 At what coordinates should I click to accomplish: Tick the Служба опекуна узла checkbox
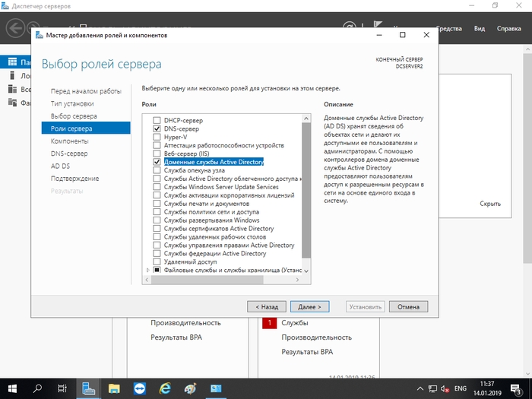(x=157, y=170)
